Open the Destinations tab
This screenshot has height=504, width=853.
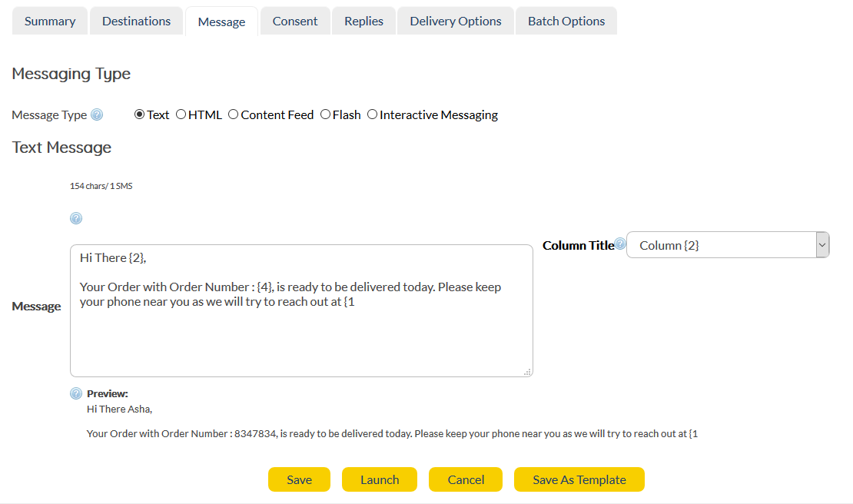click(x=136, y=21)
